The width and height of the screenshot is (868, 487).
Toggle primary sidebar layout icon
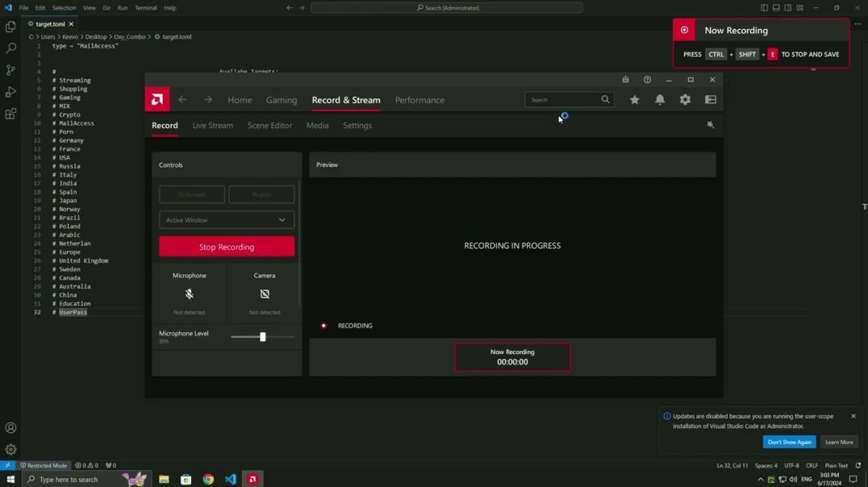point(764,8)
